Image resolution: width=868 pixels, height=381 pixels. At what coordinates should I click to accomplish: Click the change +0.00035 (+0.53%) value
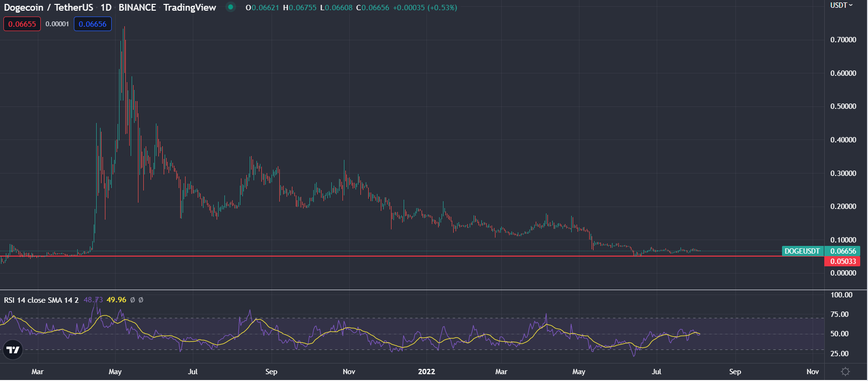[425, 8]
